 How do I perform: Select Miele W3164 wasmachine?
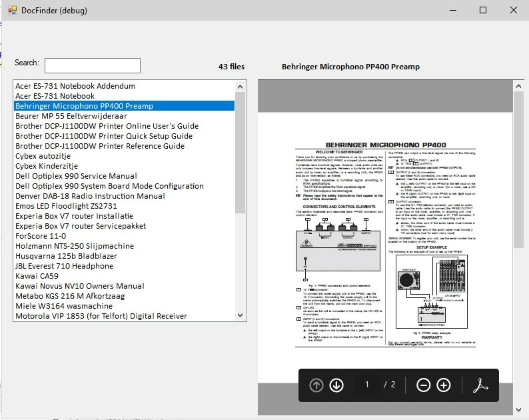pos(124,306)
